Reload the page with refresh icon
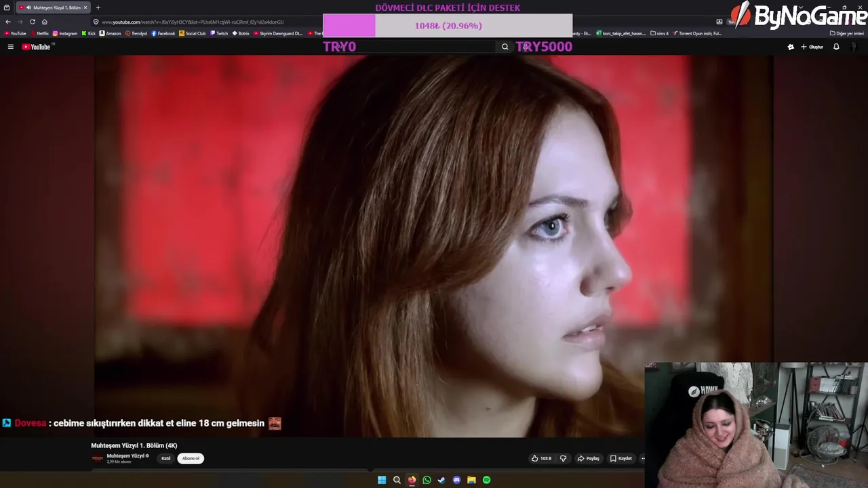This screenshot has width=868, height=488. [x=32, y=22]
